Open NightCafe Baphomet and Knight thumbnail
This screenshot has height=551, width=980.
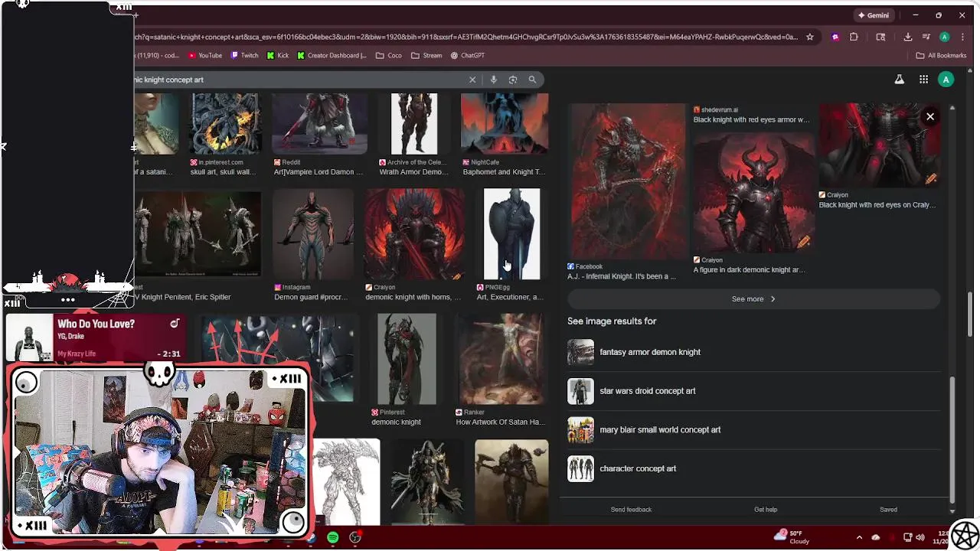505,123
